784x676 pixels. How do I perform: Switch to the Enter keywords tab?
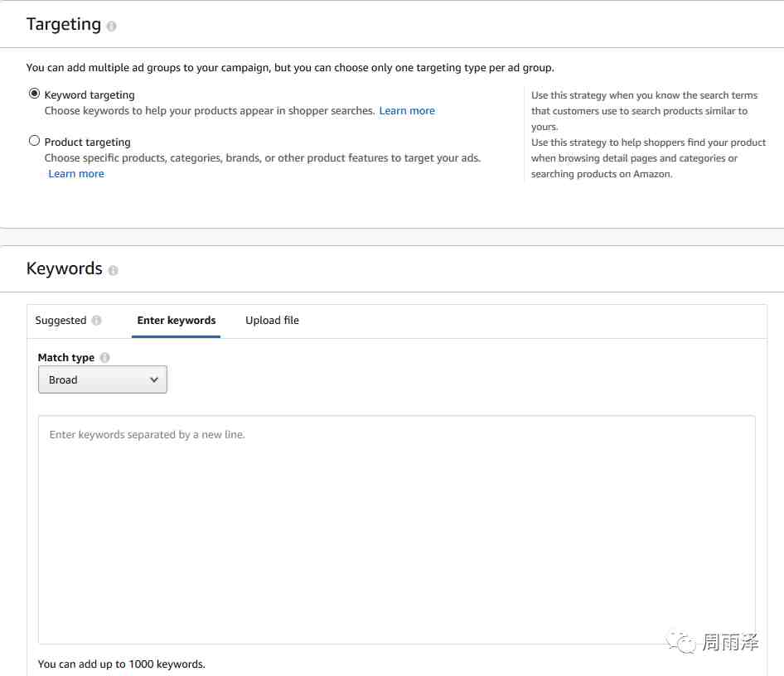pyautogui.click(x=177, y=321)
